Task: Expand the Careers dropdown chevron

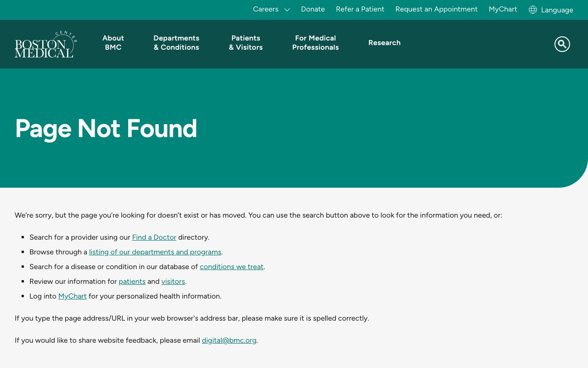Action: coord(287,10)
